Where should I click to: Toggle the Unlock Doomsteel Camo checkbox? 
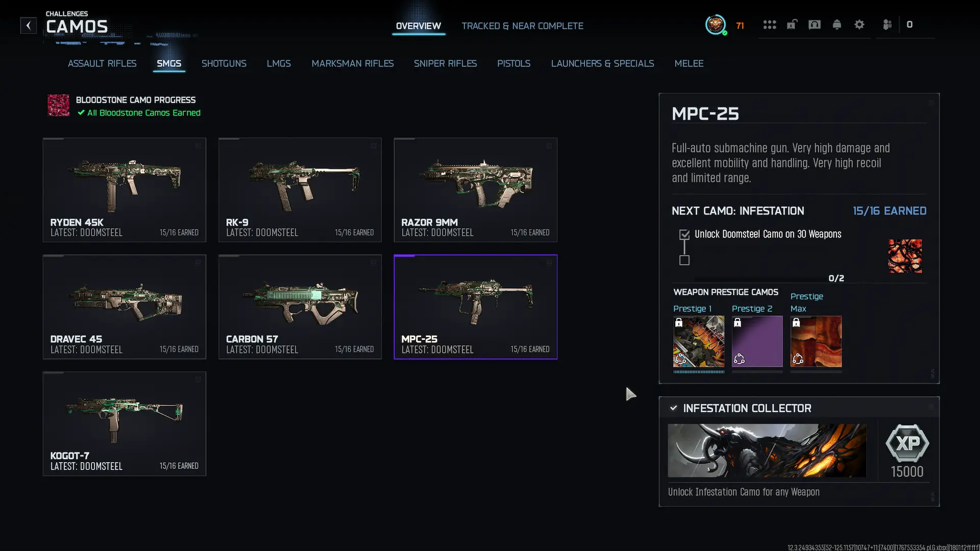click(684, 235)
